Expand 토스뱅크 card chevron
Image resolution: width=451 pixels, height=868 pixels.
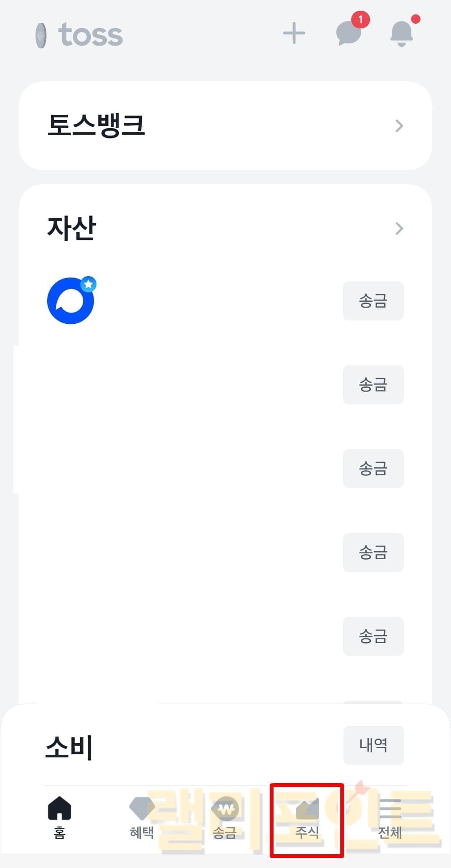tap(399, 126)
